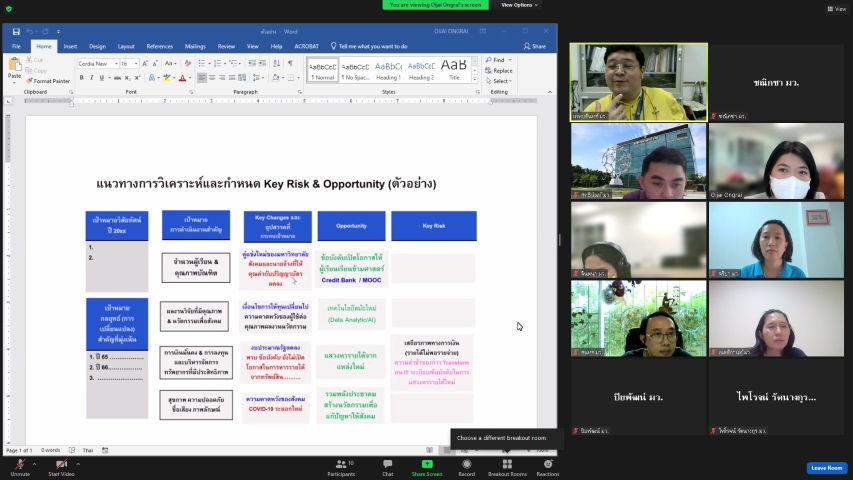Image resolution: width=853 pixels, height=480 pixels.
Task: Click the Replace button in Editing group
Action: tap(501, 71)
